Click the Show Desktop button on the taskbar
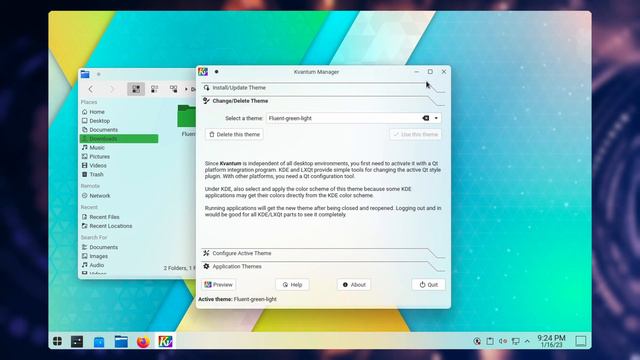This screenshot has width=640, height=360. [581, 341]
